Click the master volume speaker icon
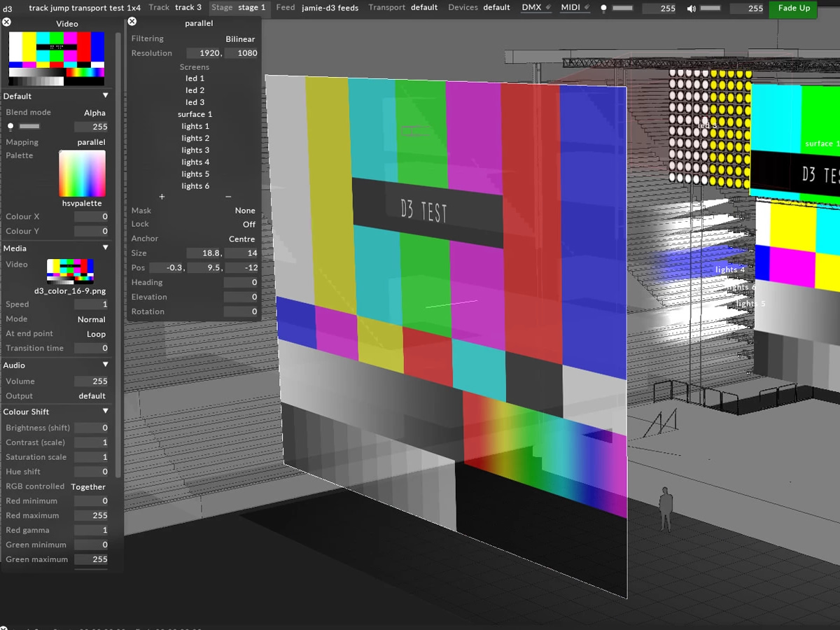The image size is (840, 630). click(691, 8)
